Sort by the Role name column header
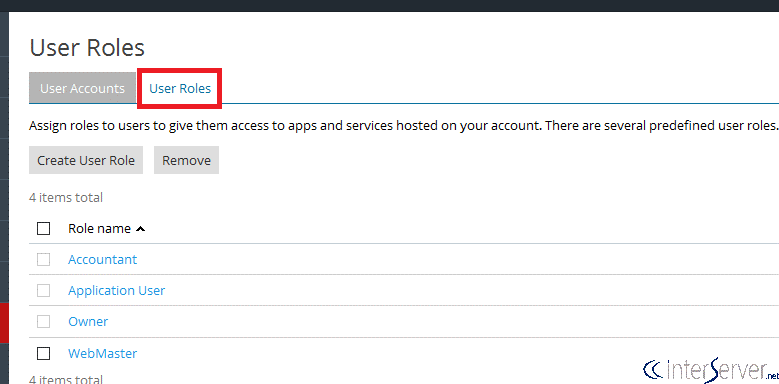This screenshot has width=779, height=384. click(x=106, y=229)
